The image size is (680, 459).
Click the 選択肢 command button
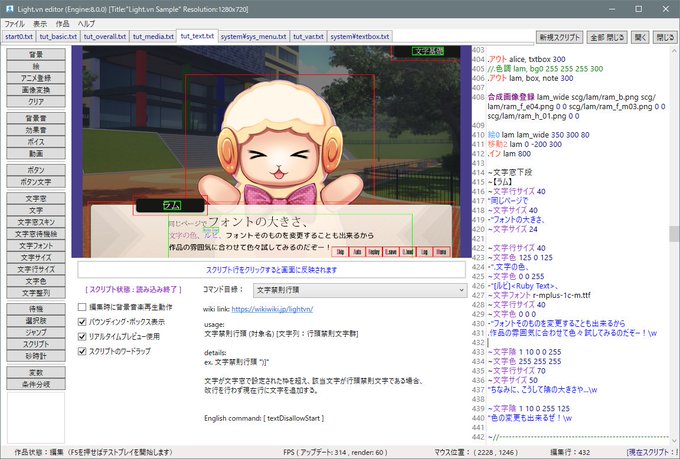tap(36, 321)
